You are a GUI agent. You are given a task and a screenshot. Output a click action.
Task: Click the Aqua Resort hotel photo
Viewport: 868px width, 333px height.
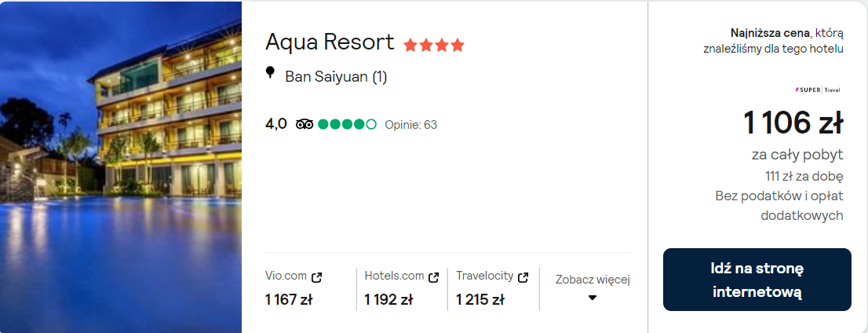point(121,166)
